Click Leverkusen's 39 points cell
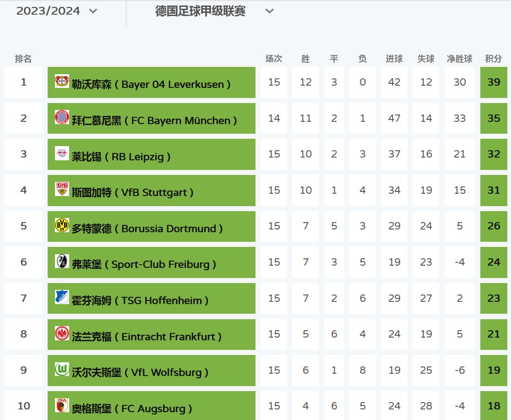Screen dimensions: 511x420 tap(494, 82)
